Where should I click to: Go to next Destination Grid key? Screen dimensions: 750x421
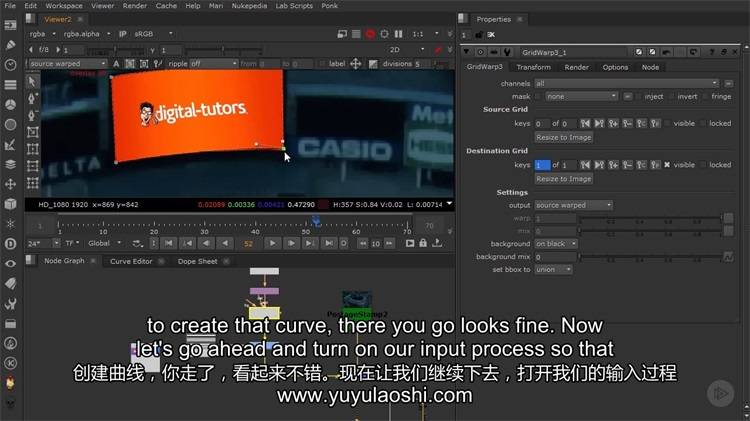[599, 165]
